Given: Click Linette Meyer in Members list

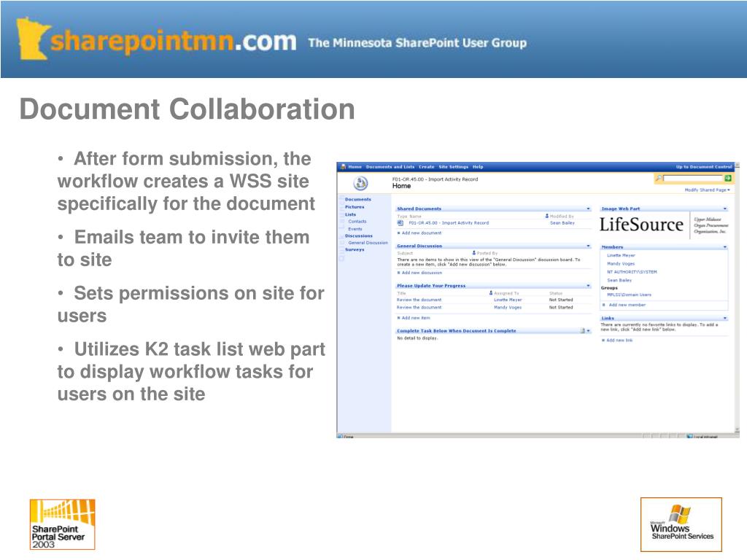Looking at the screenshot, I should coord(621,255).
